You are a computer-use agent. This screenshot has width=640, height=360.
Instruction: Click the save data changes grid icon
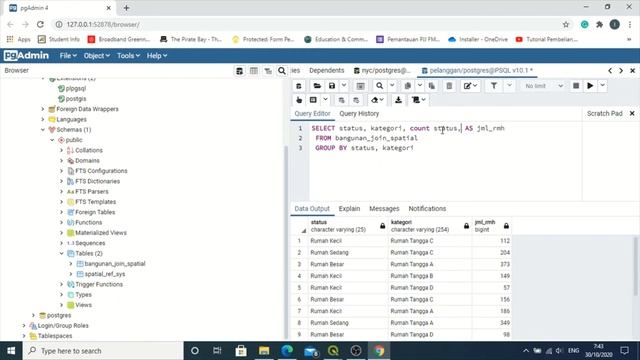[x=360, y=86]
